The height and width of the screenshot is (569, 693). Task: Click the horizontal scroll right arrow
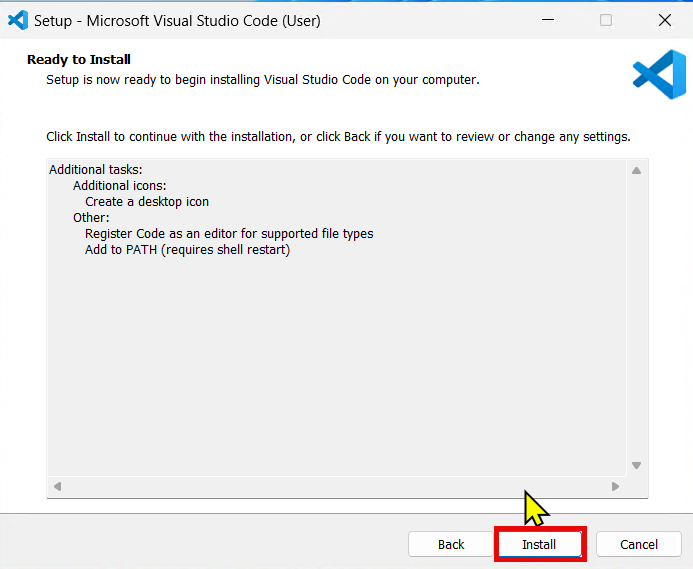pos(615,486)
